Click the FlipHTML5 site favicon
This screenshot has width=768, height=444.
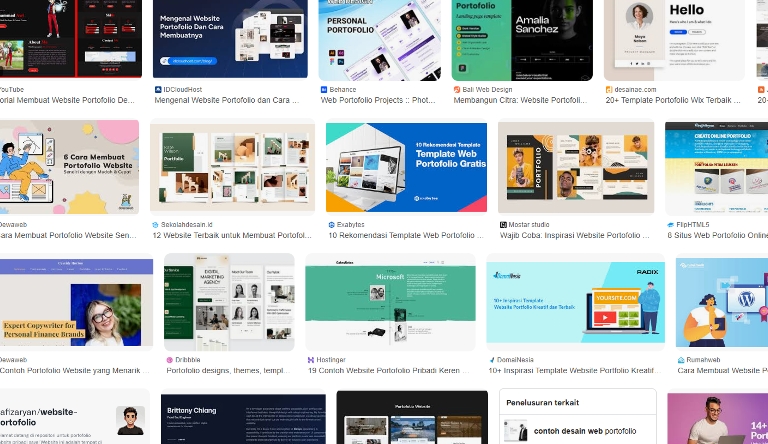pyautogui.click(x=671, y=225)
